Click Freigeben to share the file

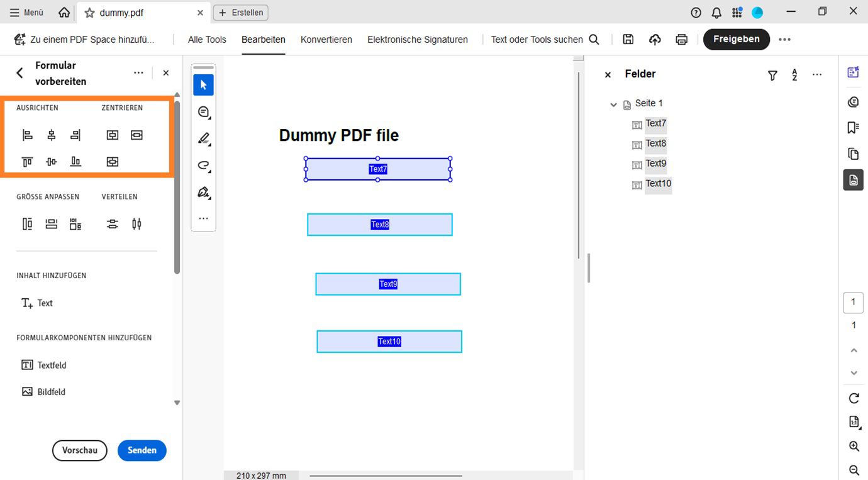[x=737, y=39]
